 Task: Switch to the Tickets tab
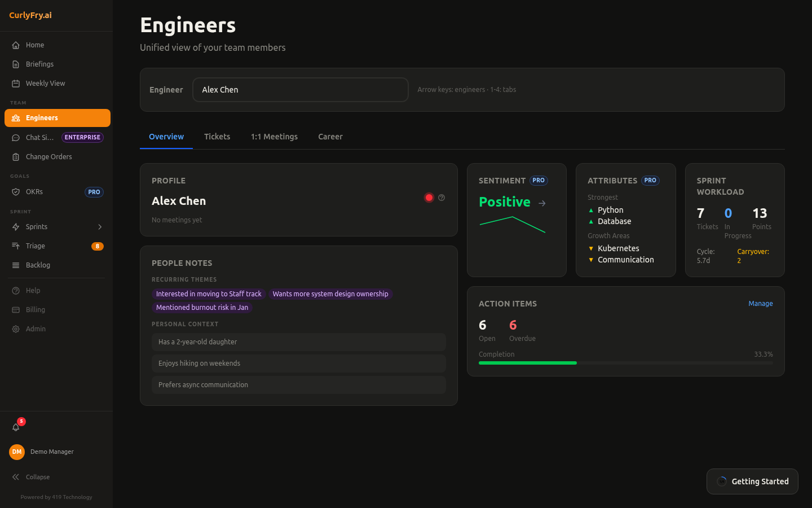point(217,137)
